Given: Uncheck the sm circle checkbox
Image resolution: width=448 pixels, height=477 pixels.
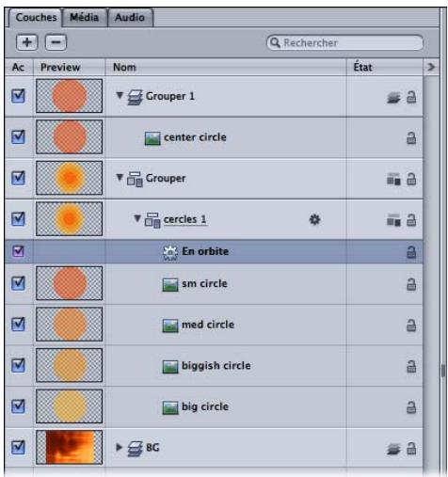Looking at the screenshot, I should (x=18, y=283).
